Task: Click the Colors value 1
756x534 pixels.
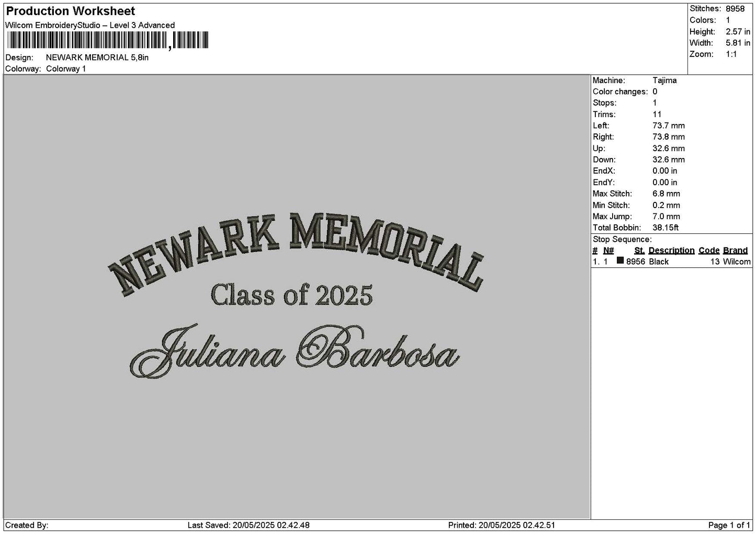Action: coord(728,20)
